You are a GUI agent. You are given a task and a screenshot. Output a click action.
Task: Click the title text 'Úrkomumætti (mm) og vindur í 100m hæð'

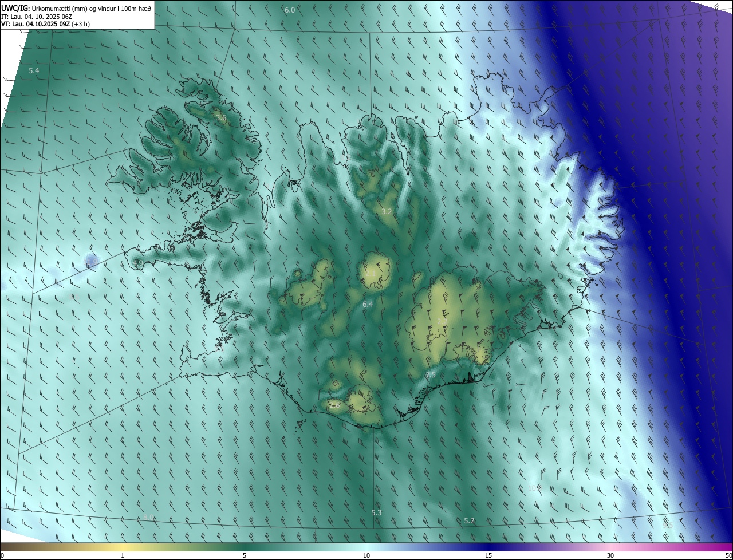(x=92, y=8)
